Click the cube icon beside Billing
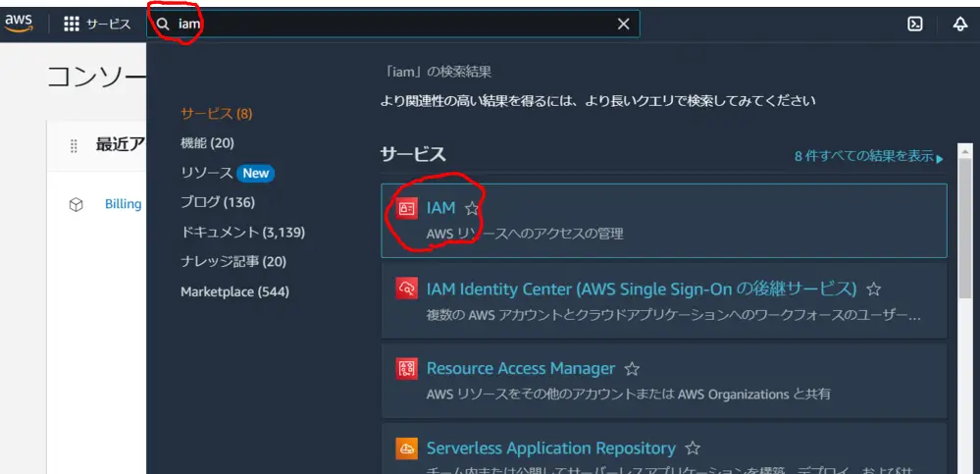This screenshot has width=980, height=474. click(x=76, y=204)
